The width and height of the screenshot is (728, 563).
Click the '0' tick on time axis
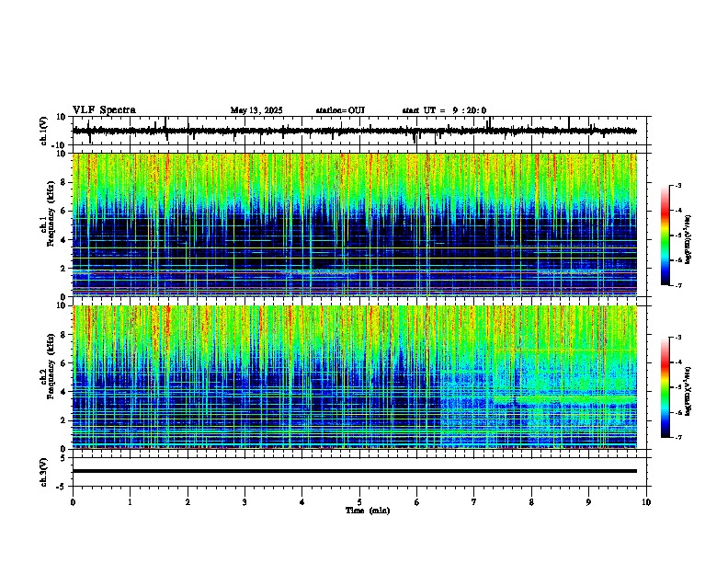tap(73, 502)
